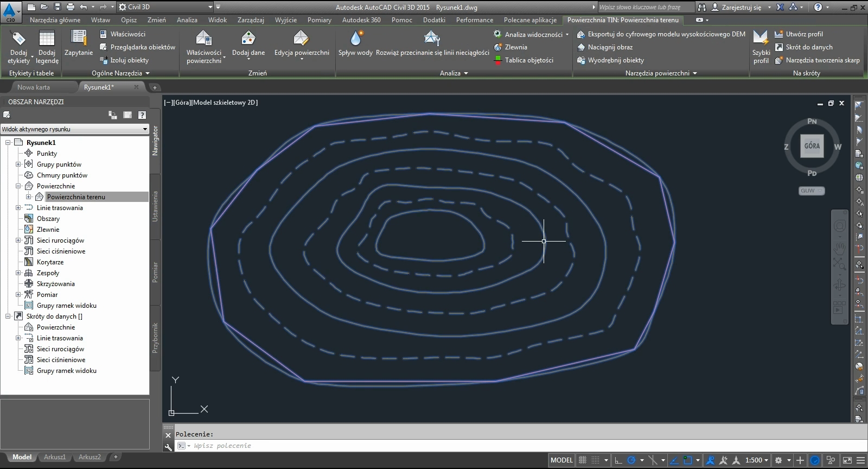Toggle grid display in the status bar
The image size is (868, 469).
(583, 460)
